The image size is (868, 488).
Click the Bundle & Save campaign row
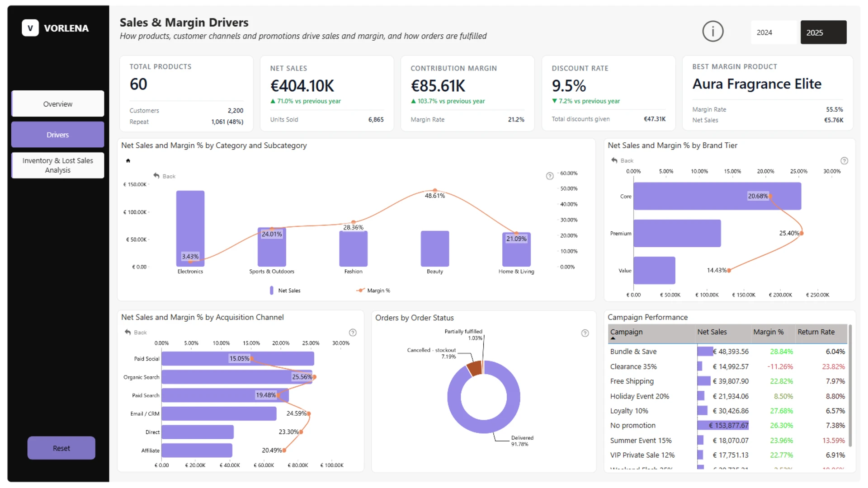[x=727, y=352]
